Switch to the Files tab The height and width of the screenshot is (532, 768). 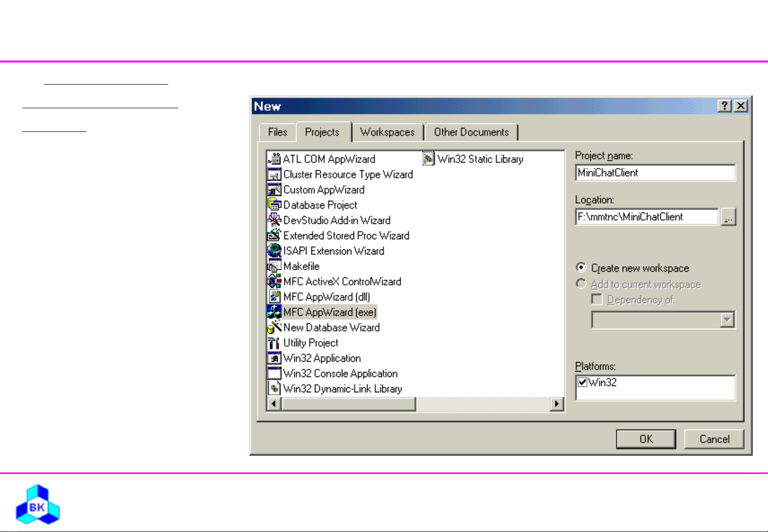[277, 132]
